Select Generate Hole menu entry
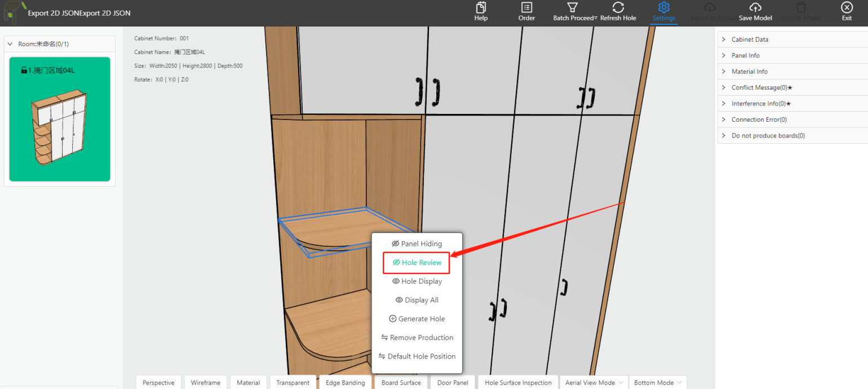Screen dimensions: 868x389 pyautogui.click(x=417, y=319)
